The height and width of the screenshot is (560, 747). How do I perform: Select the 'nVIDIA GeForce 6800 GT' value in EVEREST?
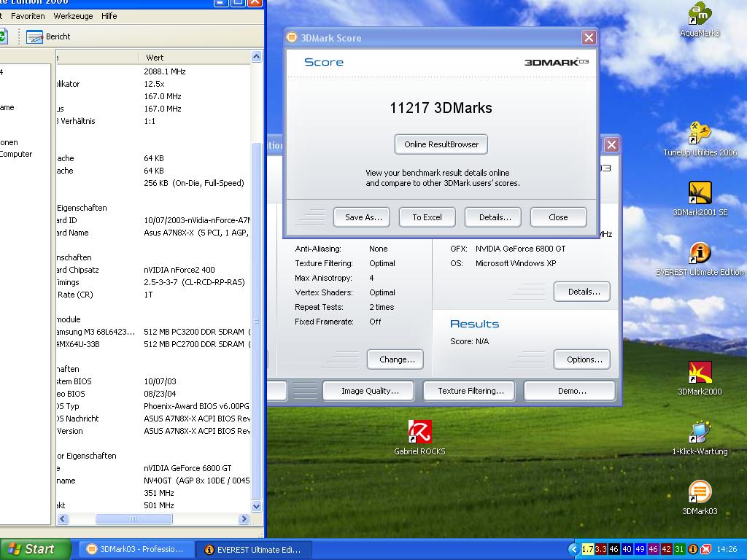coord(187,468)
